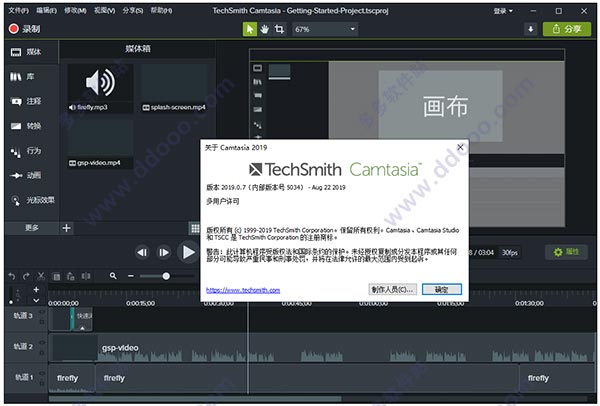Toggle visibility eye for 轨道 2
The width and height of the screenshot is (600, 406).
(x=42, y=343)
